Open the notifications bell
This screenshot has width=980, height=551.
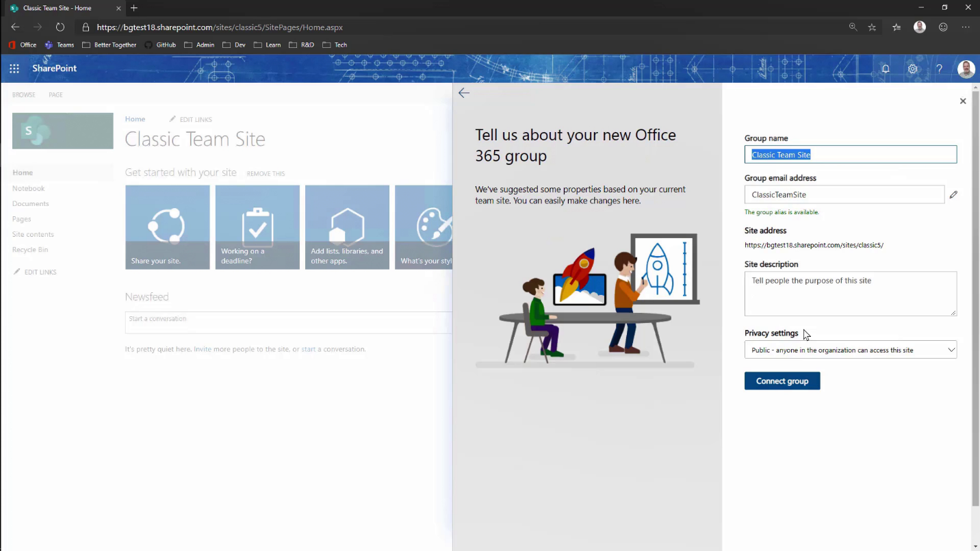point(886,68)
